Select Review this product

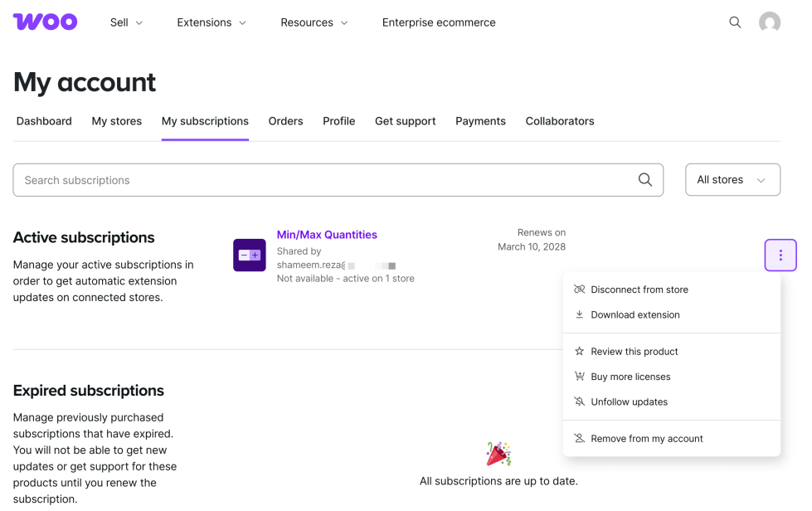click(x=634, y=352)
